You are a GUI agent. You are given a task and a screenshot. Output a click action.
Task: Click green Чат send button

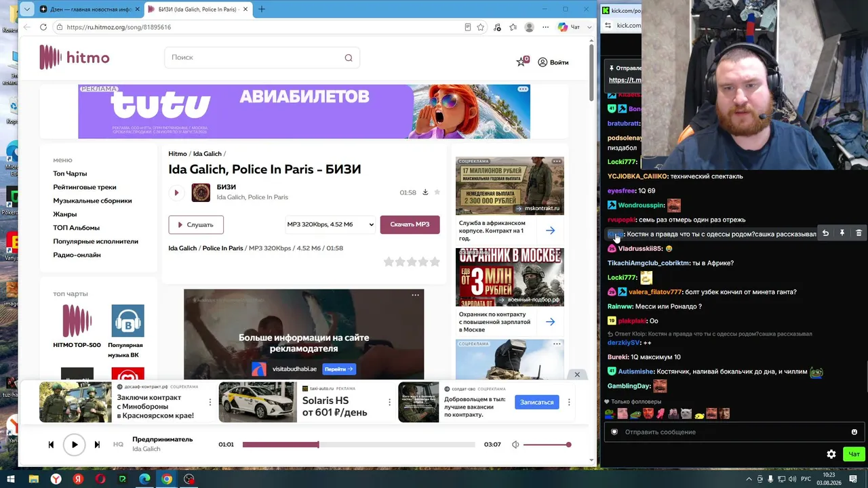click(854, 454)
